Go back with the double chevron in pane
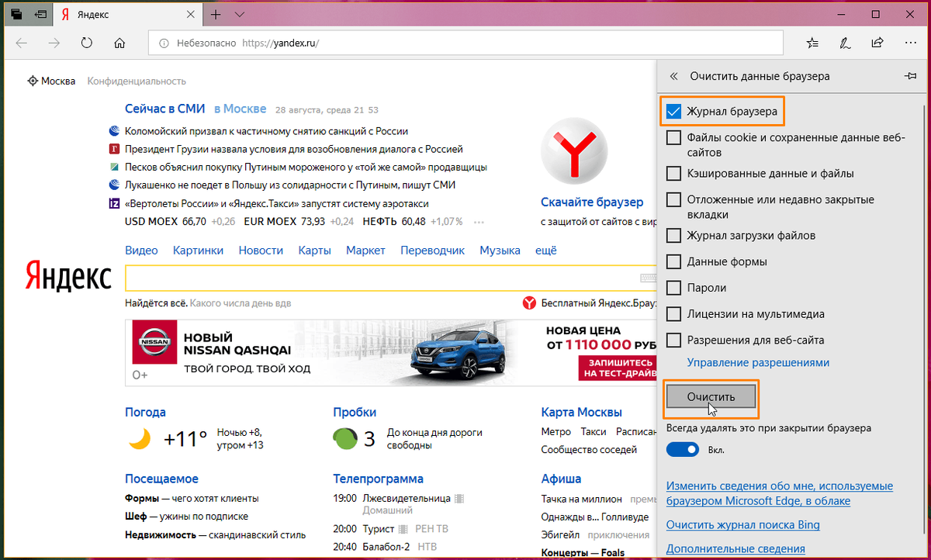 pyautogui.click(x=673, y=76)
